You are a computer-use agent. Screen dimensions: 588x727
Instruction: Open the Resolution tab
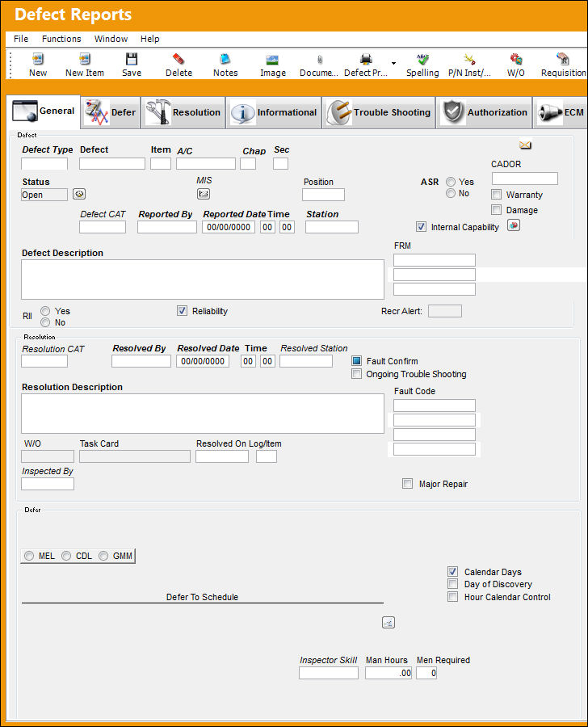183,112
